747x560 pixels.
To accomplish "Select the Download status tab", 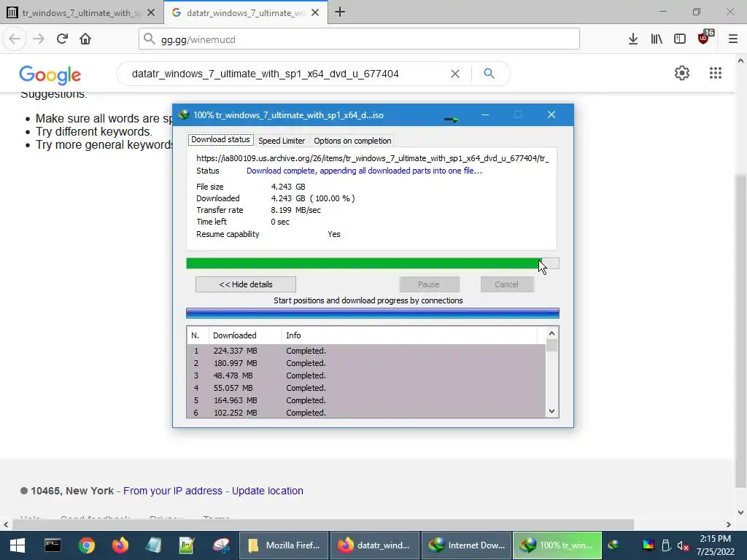I will point(220,139).
